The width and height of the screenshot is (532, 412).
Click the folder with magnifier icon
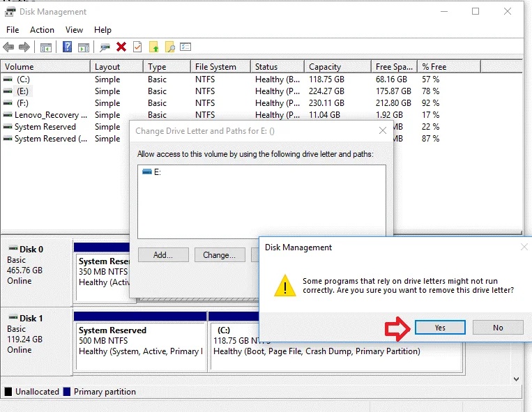[169, 47]
